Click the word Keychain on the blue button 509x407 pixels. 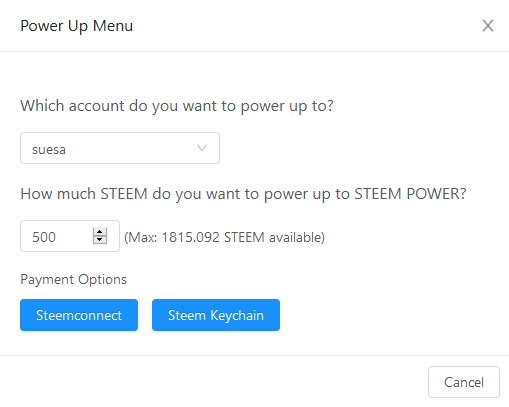[237, 315]
